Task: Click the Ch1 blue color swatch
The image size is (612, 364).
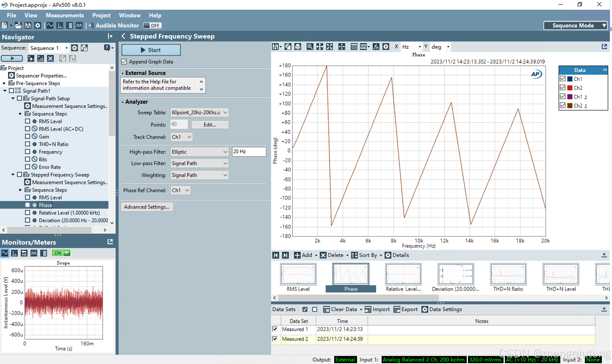Action: click(x=570, y=79)
